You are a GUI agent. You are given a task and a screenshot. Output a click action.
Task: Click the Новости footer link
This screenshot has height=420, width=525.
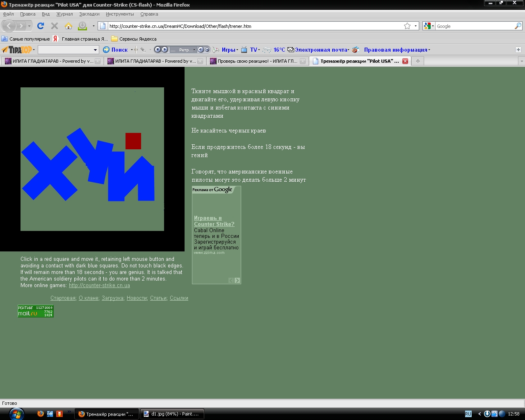pos(137,298)
